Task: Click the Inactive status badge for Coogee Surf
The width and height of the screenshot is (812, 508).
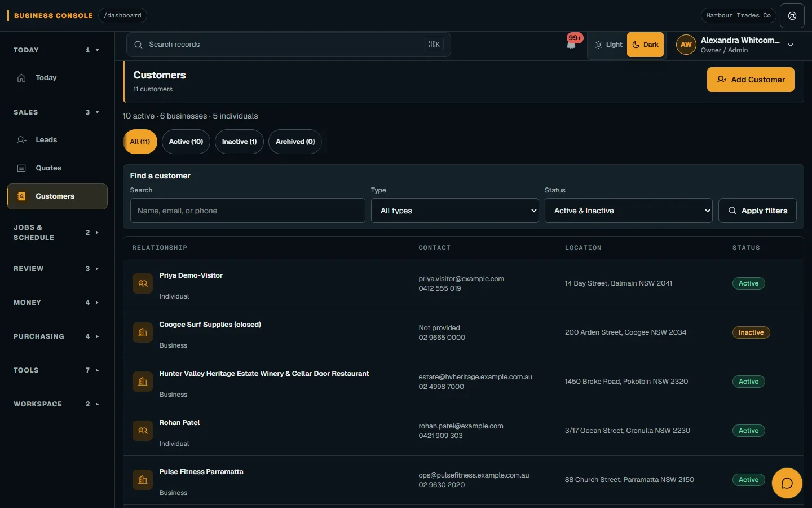Action: tap(751, 332)
